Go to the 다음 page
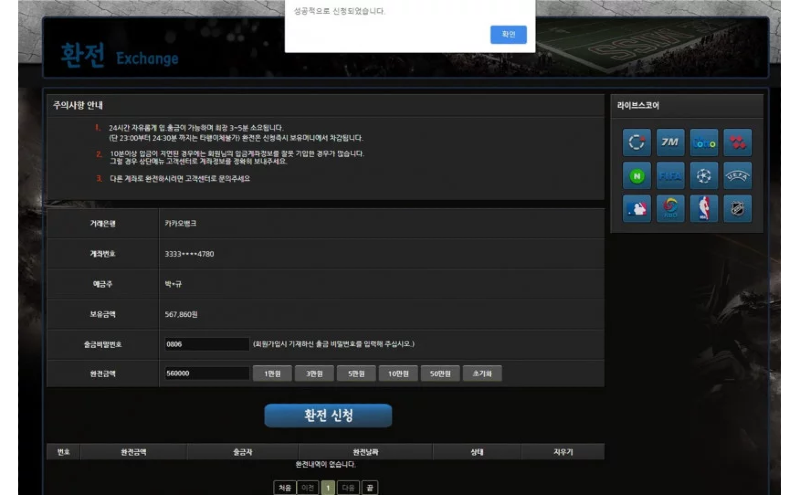 click(x=348, y=487)
